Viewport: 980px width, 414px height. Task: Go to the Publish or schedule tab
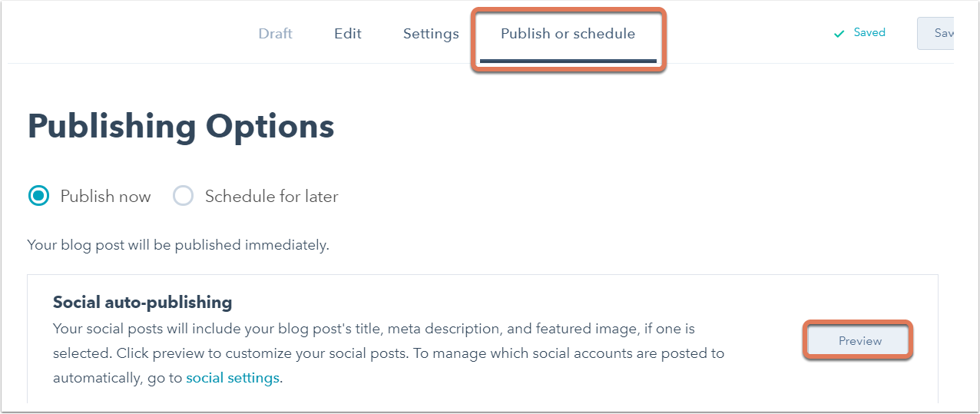[x=568, y=34]
